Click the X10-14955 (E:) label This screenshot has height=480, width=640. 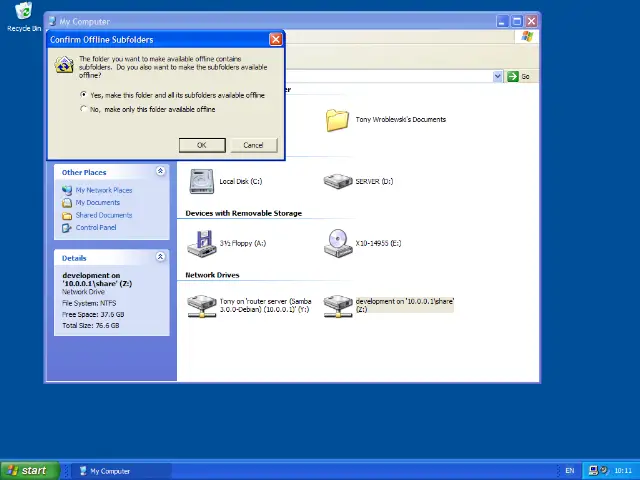(x=378, y=243)
